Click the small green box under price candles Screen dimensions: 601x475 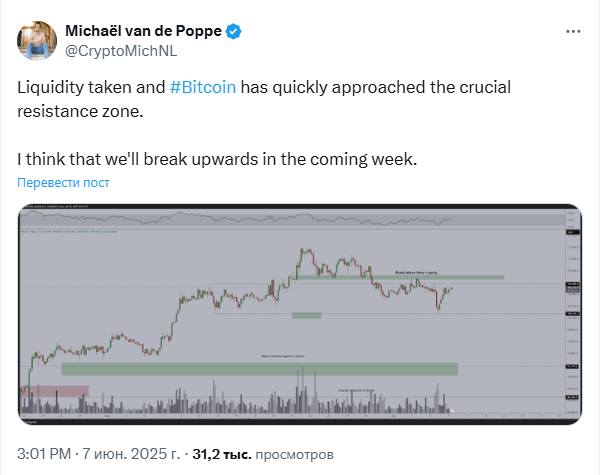[x=306, y=316]
